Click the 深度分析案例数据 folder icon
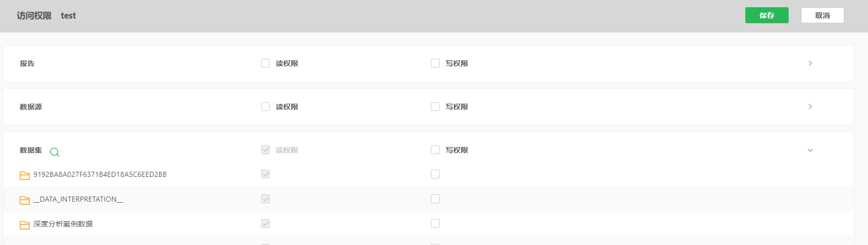 pos(25,225)
